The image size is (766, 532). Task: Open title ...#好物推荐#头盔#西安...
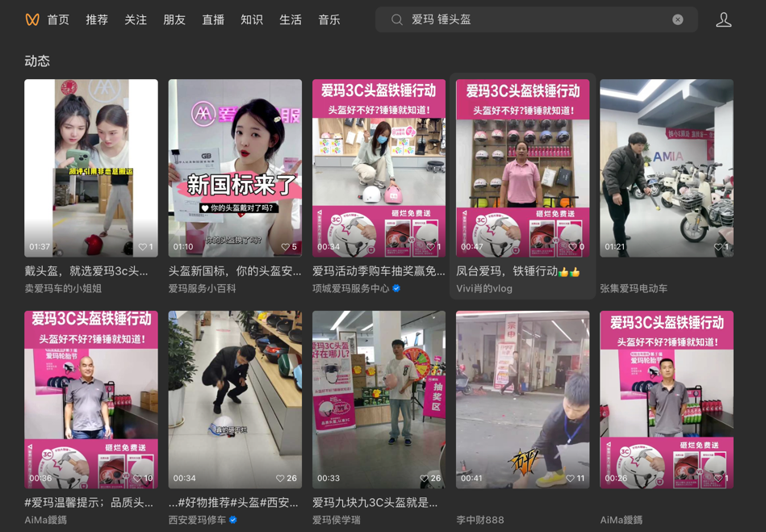coord(233,503)
